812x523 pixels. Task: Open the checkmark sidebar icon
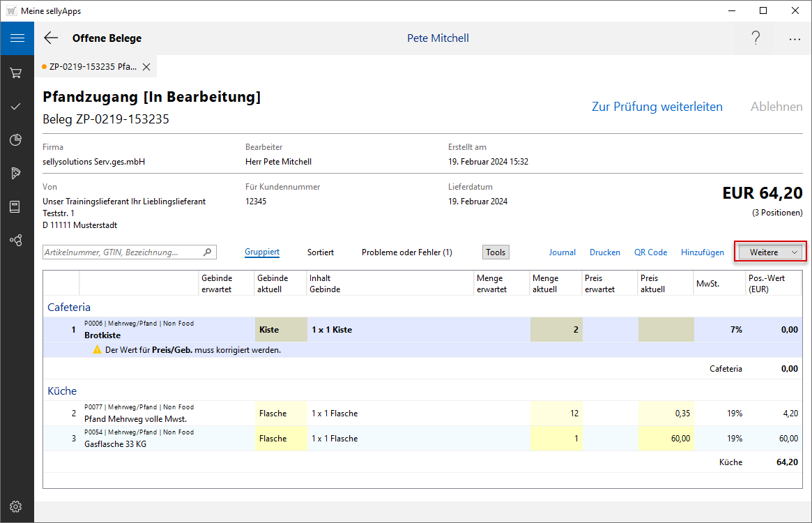coord(17,107)
